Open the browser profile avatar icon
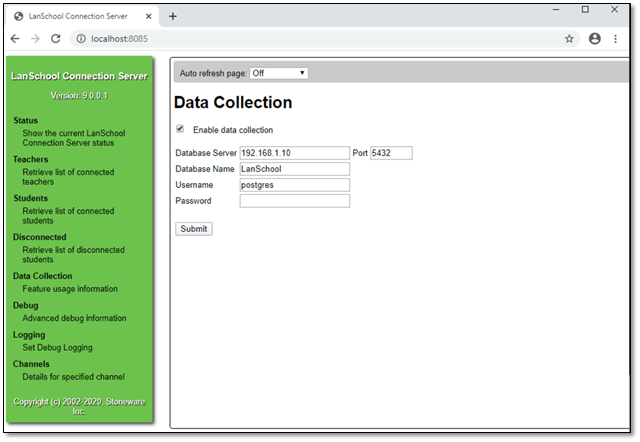The image size is (640, 442). (x=595, y=39)
